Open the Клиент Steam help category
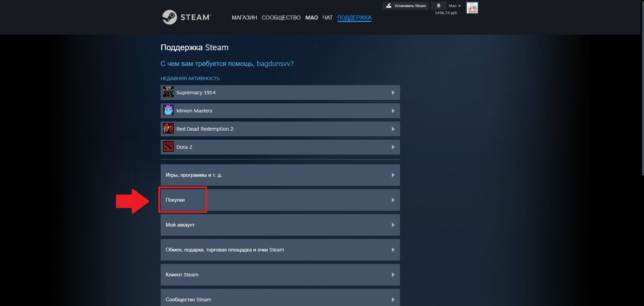The image size is (644, 306). 280,275
